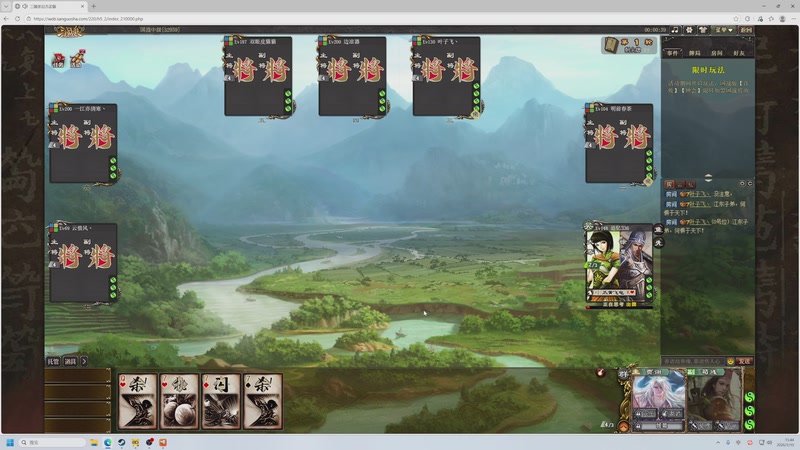This screenshot has width=800, height=450.
Task: Click the deputy general portrait
Action: tap(714, 395)
